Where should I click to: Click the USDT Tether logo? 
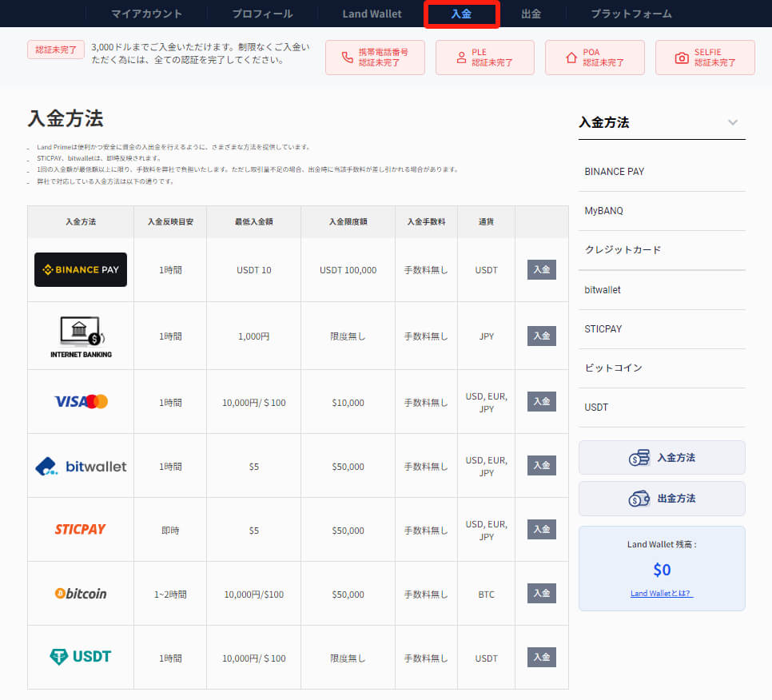click(81, 657)
